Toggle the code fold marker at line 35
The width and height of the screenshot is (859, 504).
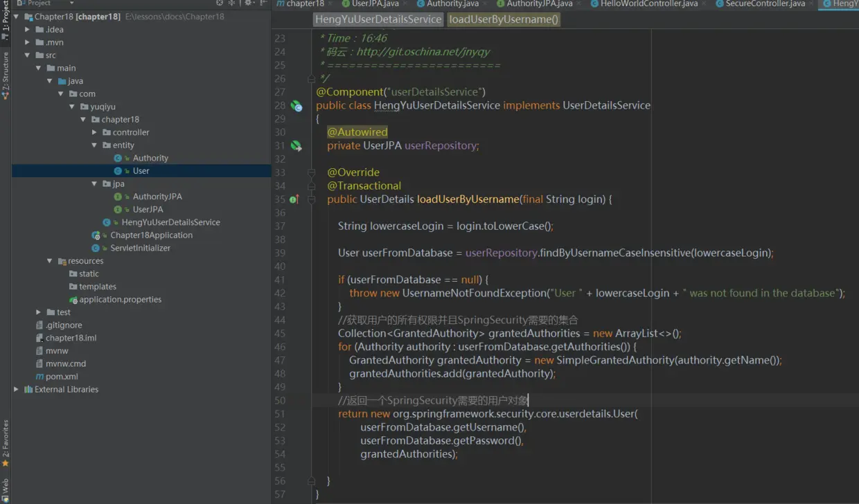click(x=312, y=199)
